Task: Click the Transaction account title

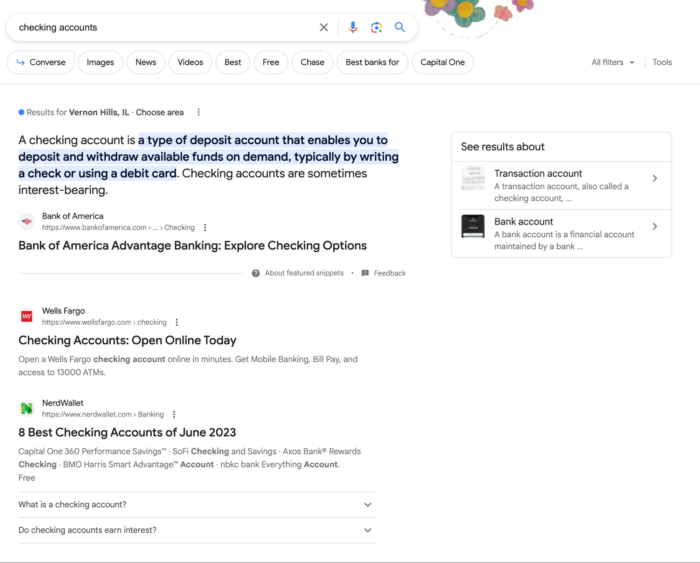Action: (538, 174)
